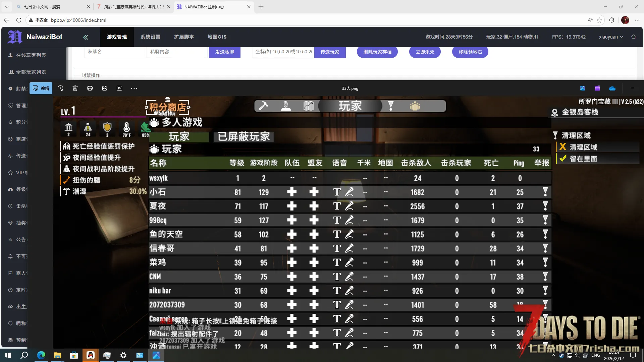Open the OneDrive cloud icon in Photos
The width and height of the screenshot is (644, 362).
pyautogui.click(x=612, y=88)
